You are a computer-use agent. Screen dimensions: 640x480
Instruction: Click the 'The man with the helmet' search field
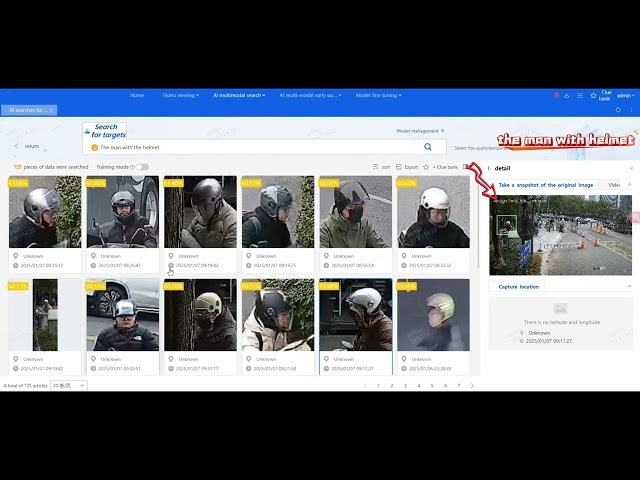pyautogui.click(x=264, y=147)
